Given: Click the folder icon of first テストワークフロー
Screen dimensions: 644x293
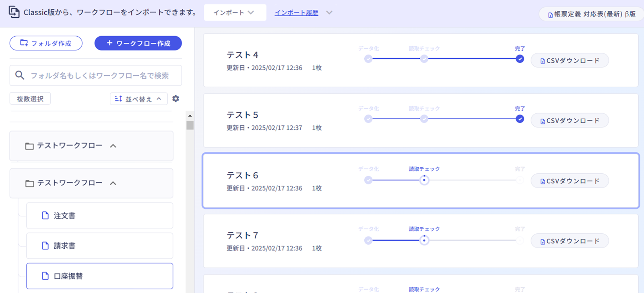Looking at the screenshot, I should coord(29,146).
